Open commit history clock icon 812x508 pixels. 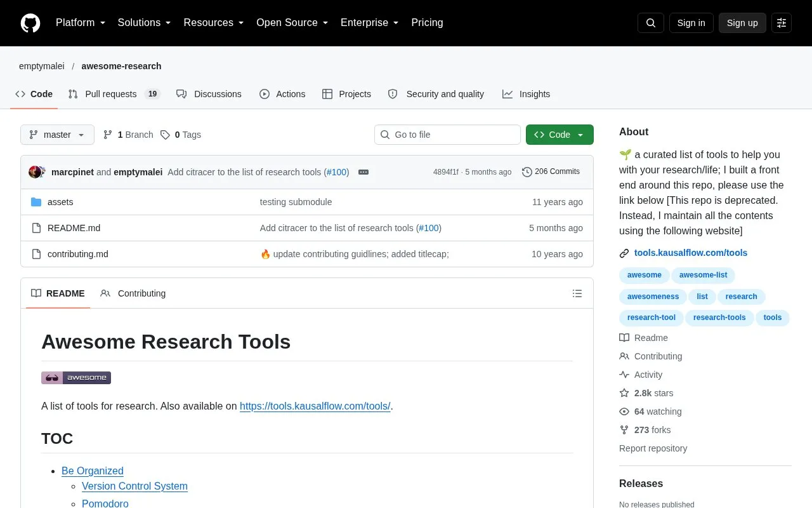(527, 172)
